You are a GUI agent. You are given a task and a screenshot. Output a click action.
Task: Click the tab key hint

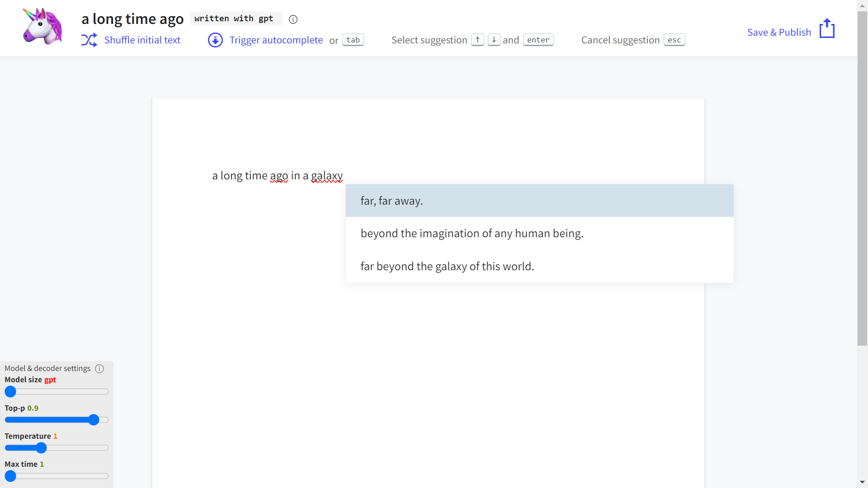pos(353,40)
